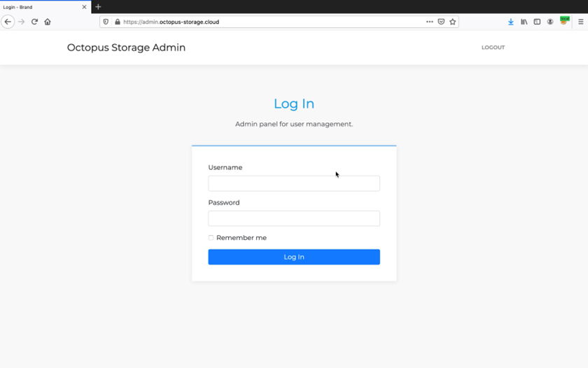Click the browser Forward arrow button
588x368 pixels.
[x=22, y=22]
